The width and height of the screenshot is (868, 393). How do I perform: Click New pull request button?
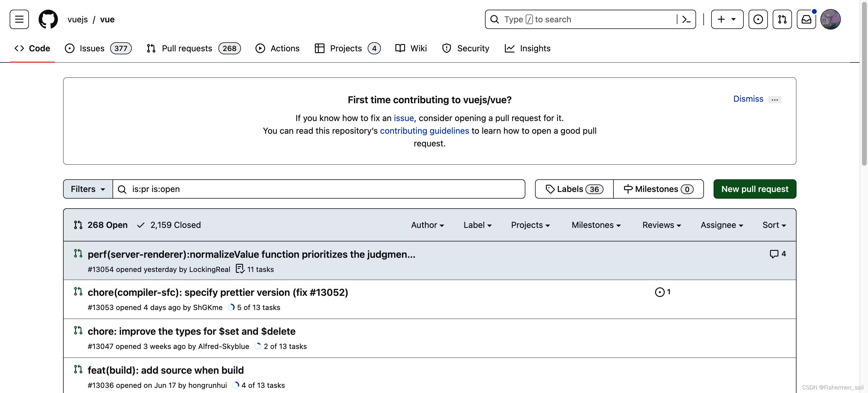755,189
